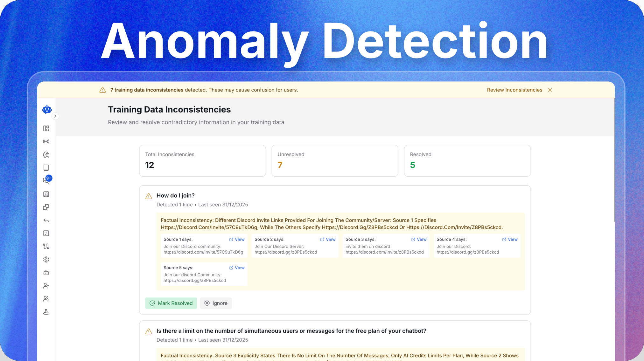This screenshot has width=644, height=361.
Task: Dismiss the yellow warning banner
Action: coord(550,90)
